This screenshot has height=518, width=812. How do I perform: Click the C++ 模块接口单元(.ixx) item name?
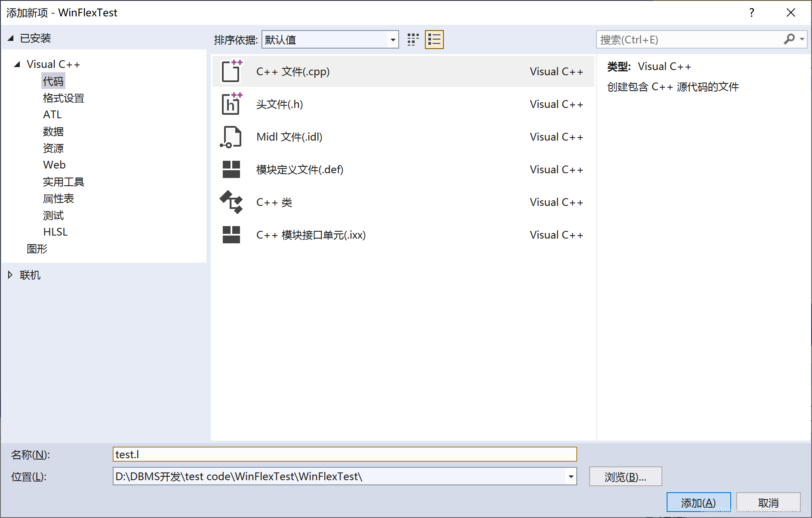pos(311,235)
